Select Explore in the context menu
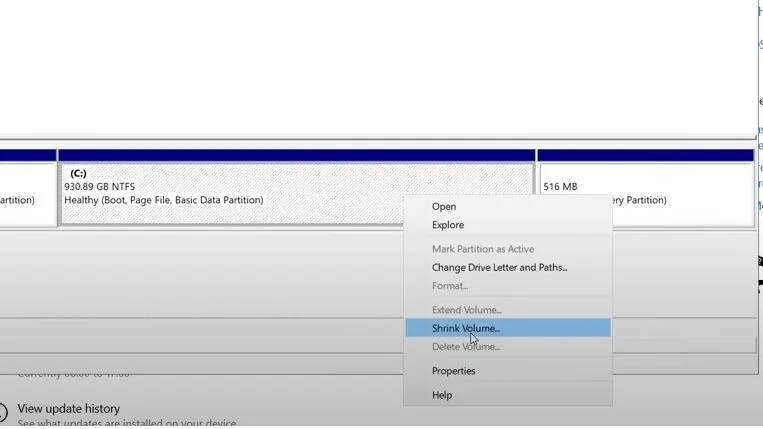 (508, 225)
